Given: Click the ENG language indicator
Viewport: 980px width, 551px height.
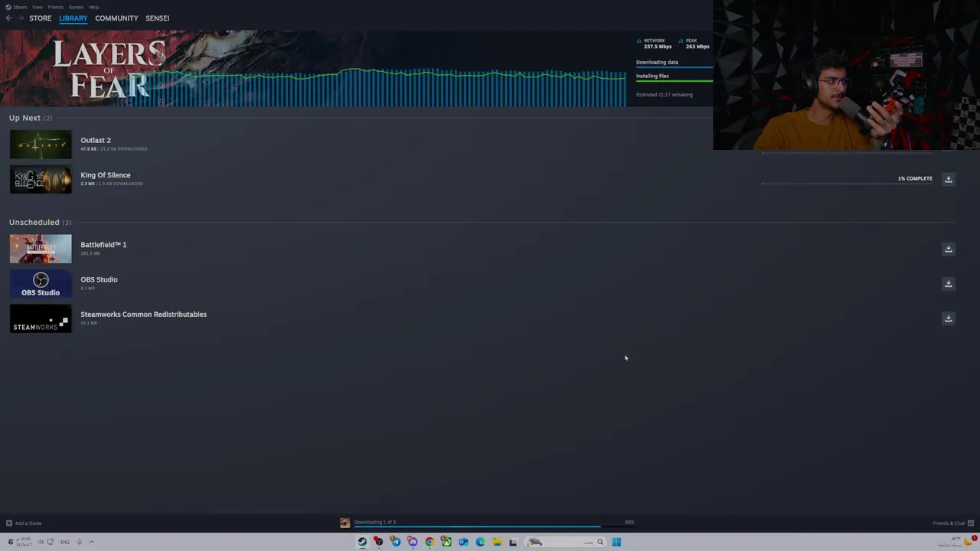Looking at the screenshot, I should tap(65, 542).
